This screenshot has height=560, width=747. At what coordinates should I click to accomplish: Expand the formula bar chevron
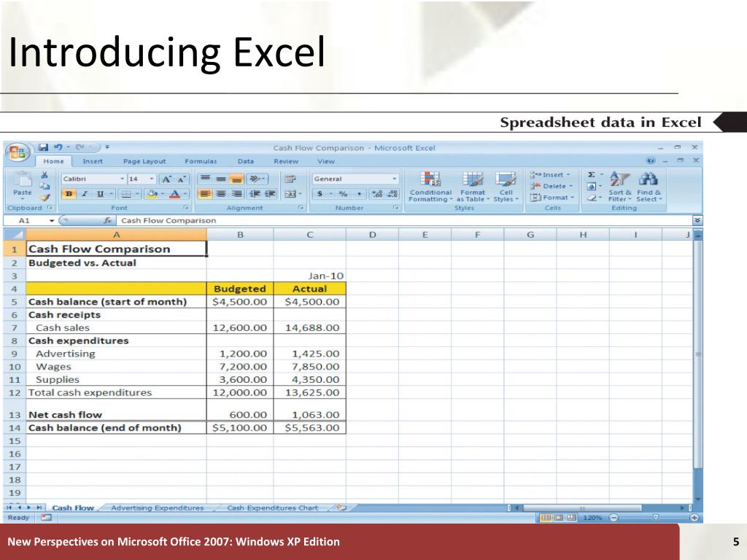click(697, 220)
